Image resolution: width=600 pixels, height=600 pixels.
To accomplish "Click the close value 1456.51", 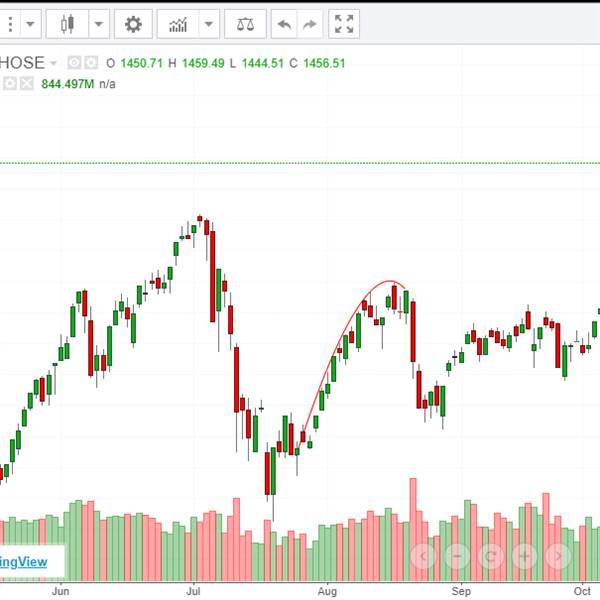I will coord(324,63).
